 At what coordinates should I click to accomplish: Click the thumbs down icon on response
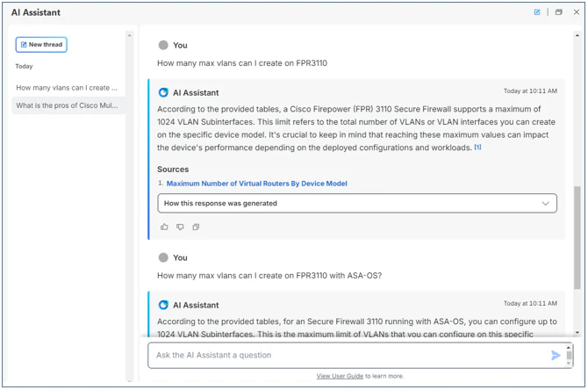pyautogui.click(x=180, y=227)
